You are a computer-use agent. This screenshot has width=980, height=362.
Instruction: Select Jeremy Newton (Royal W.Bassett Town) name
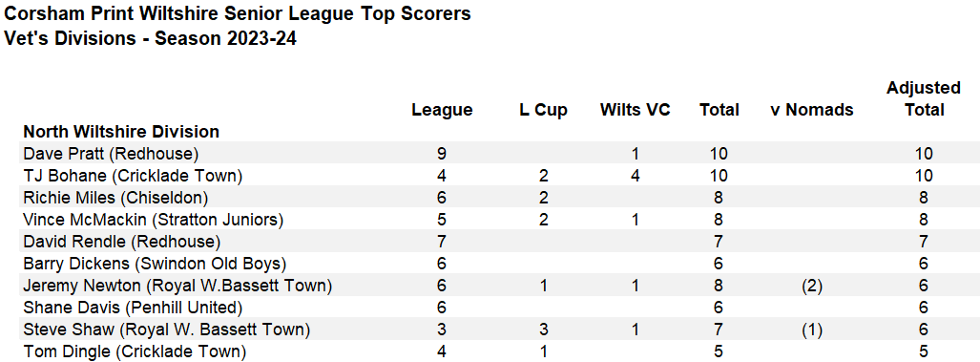(x=177, y=286)
